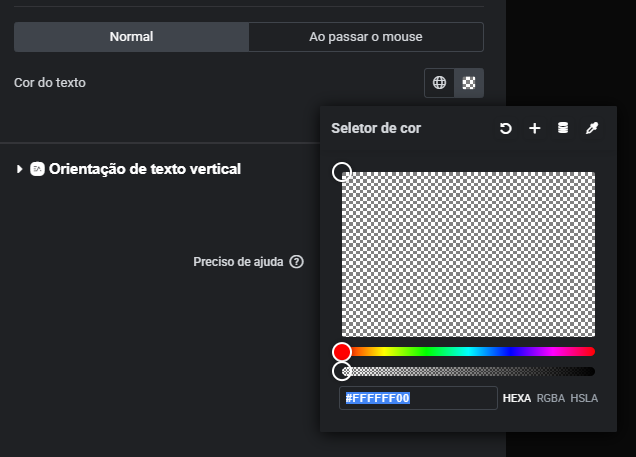This screenshot has width=636, height=457.
Task: Switch to the Normal tab
Action: 131,37
